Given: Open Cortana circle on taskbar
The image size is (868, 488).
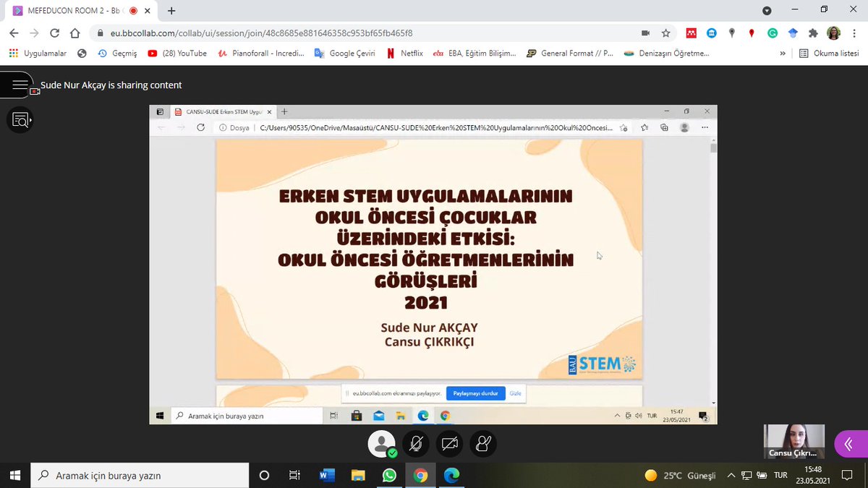Looking at the screenshot, I should tap(264, 475).
